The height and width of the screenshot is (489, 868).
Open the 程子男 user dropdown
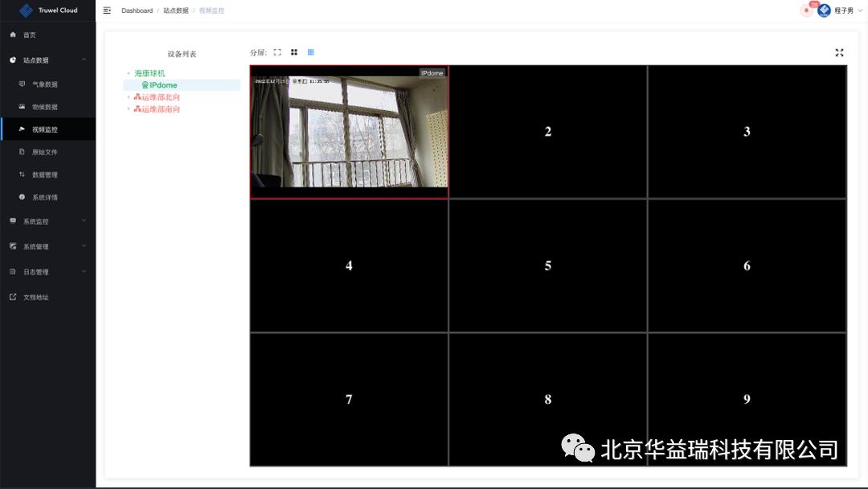tap(844, 10)
